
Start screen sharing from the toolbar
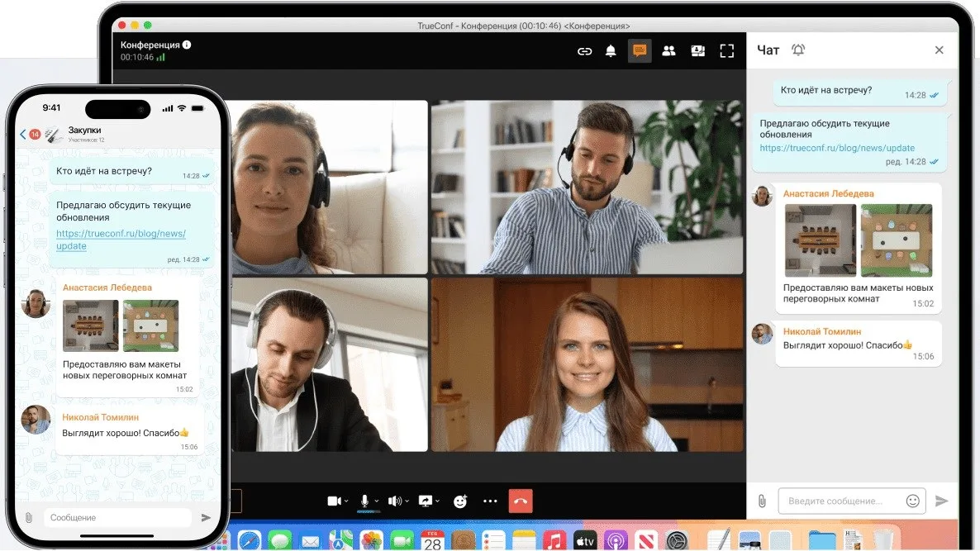click(x=425, y=501)
